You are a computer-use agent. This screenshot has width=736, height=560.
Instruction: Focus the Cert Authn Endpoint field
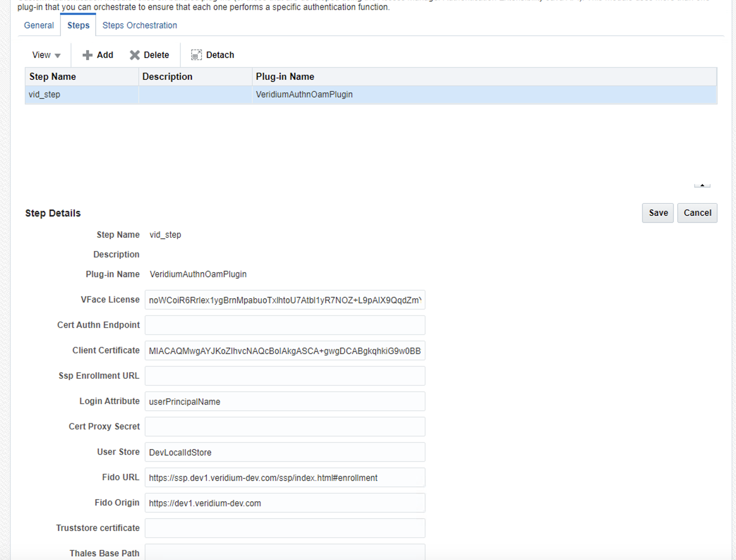pyautogui.click(x=285, y=325)
